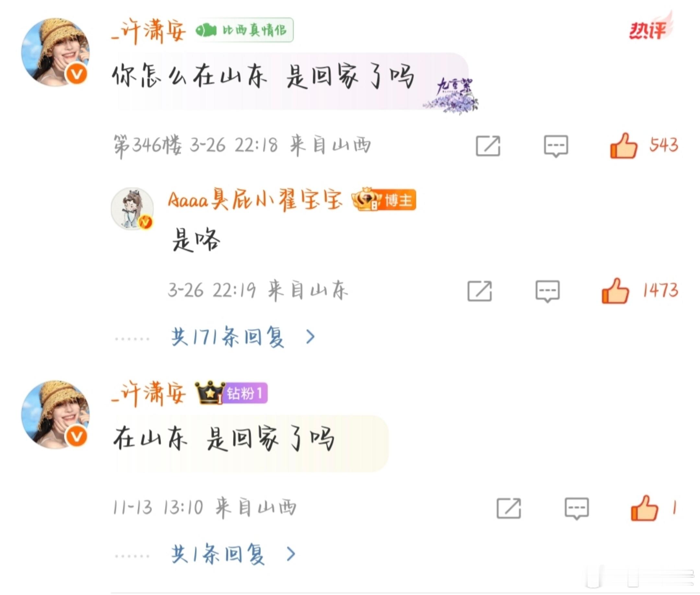The width and height of the screenshot is (700, 595).
Task: Forward the 是咯 reply with its share icon
Action: [479, 291]
